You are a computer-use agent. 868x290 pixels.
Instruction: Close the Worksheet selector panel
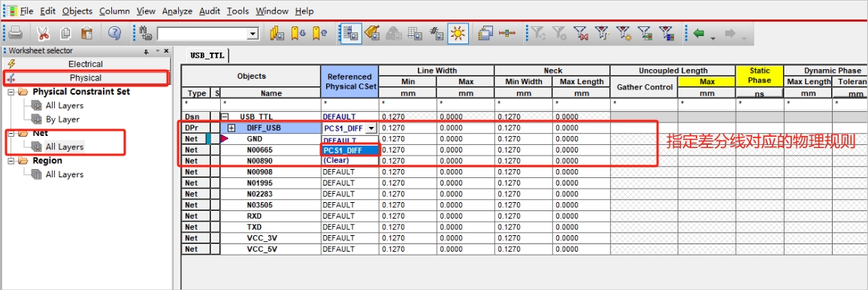pyautogui.click(x=167, y=51)
